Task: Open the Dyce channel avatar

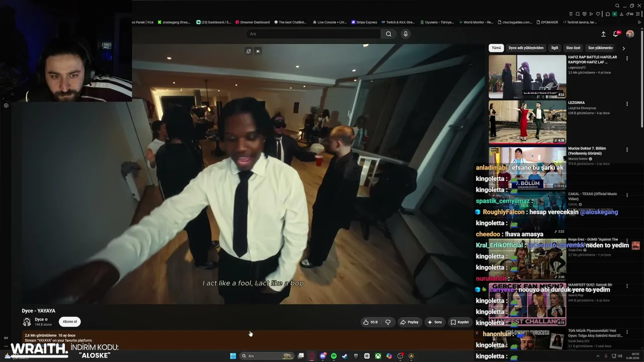Action: pyautogui.click(x=27, y=322)
